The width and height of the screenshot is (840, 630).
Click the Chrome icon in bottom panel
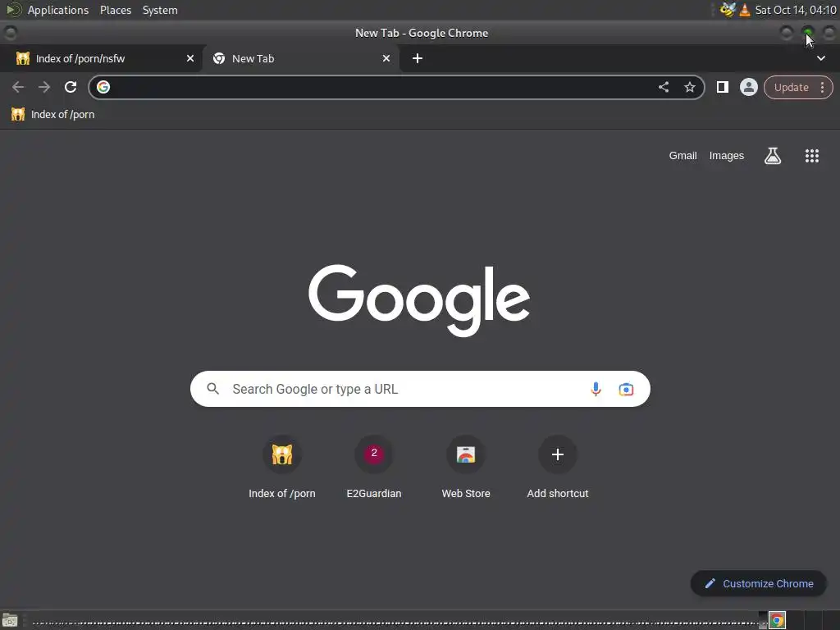point(777,620)
